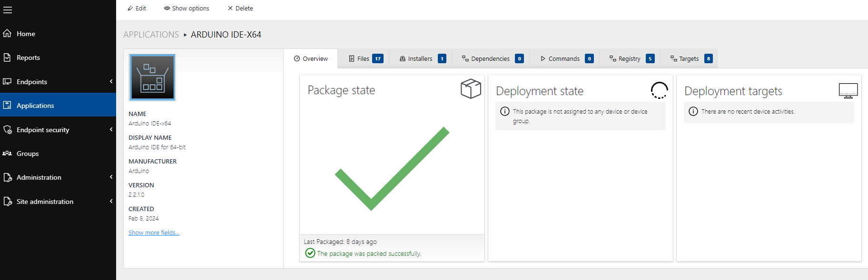868x280 pixels.
Task: Expand the Endpoint security chevron
Action: 111,129
